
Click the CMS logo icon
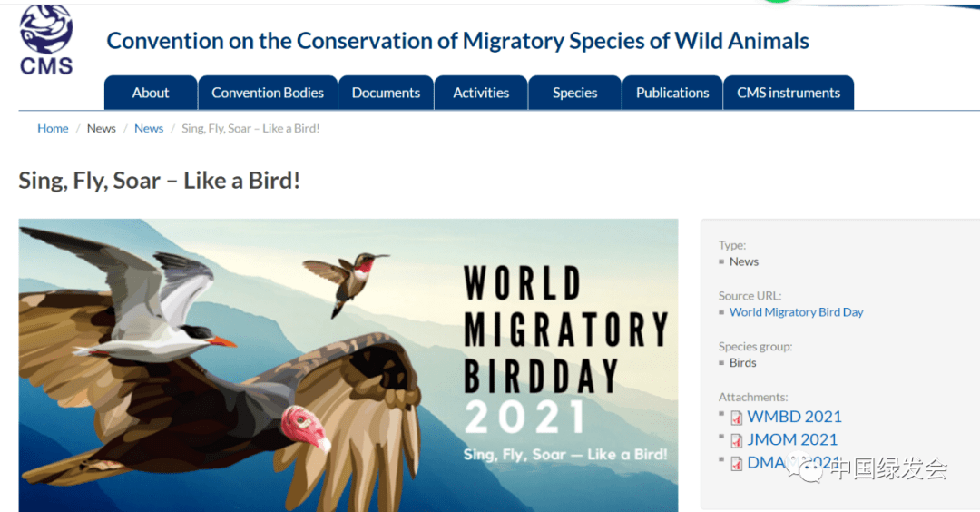[46, 39]
